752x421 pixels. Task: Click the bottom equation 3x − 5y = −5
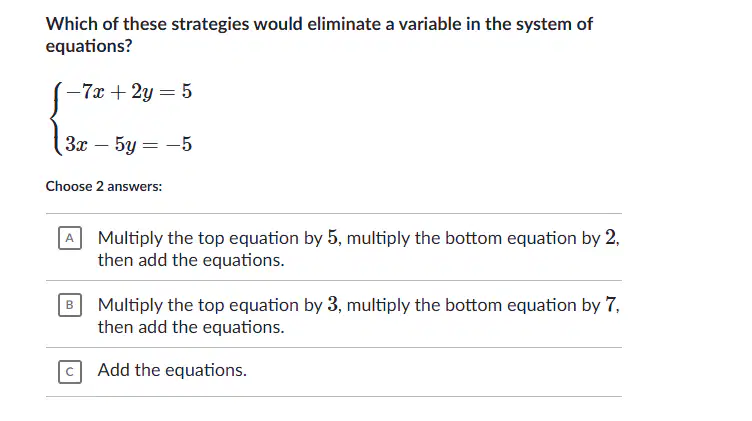point(129,144)
